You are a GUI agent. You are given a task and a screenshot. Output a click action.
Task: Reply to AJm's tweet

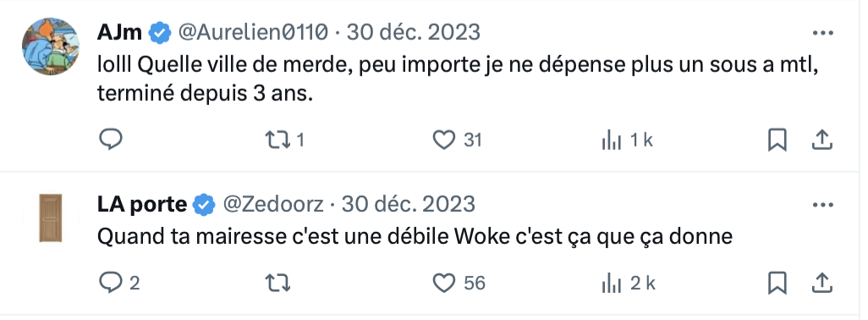[x=111, y=140]
